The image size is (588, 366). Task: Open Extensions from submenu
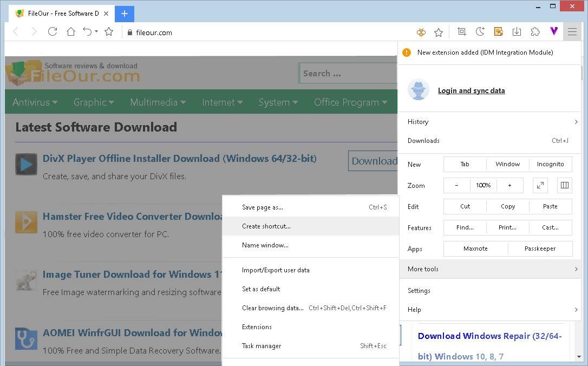point(310,327)
